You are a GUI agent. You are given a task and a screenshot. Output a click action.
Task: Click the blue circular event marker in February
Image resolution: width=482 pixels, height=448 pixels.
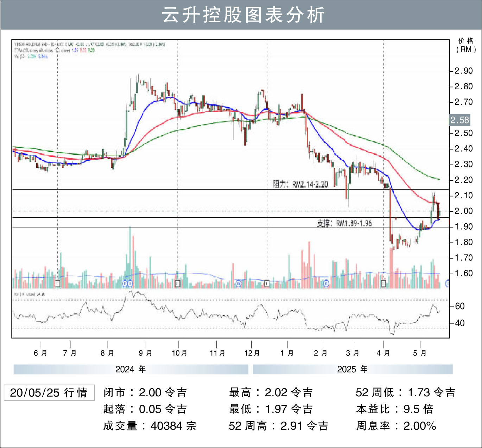point(326,283)
